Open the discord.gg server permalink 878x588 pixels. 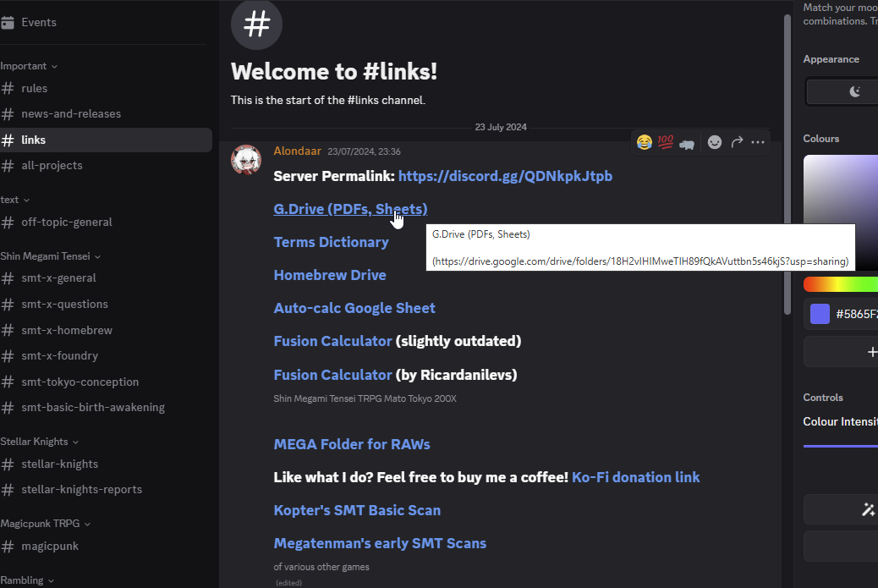point(505,176)
